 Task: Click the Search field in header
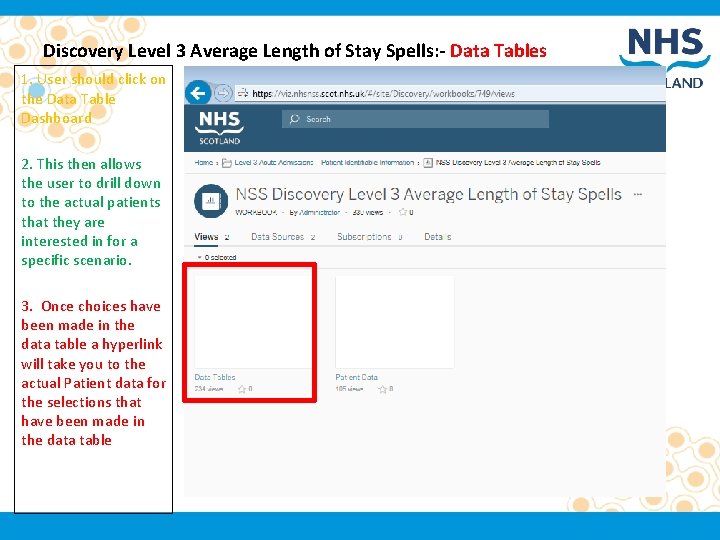[415, 119]
